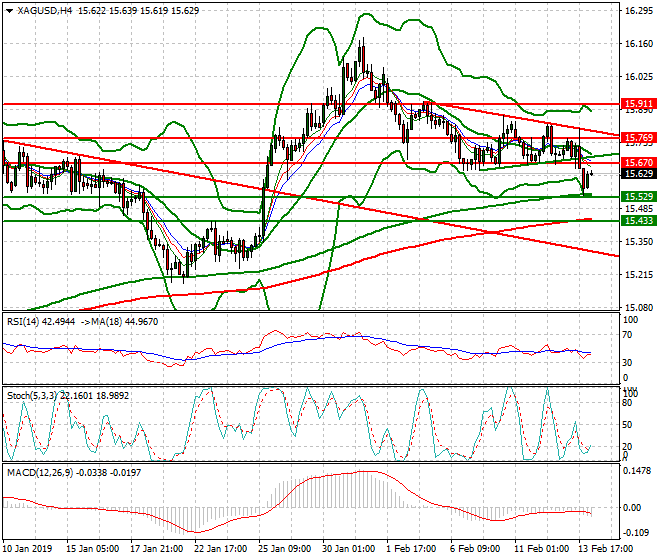Select the 16.160 price scale value
This screenshot has height=560, width=660.
[x=639, y=44]
